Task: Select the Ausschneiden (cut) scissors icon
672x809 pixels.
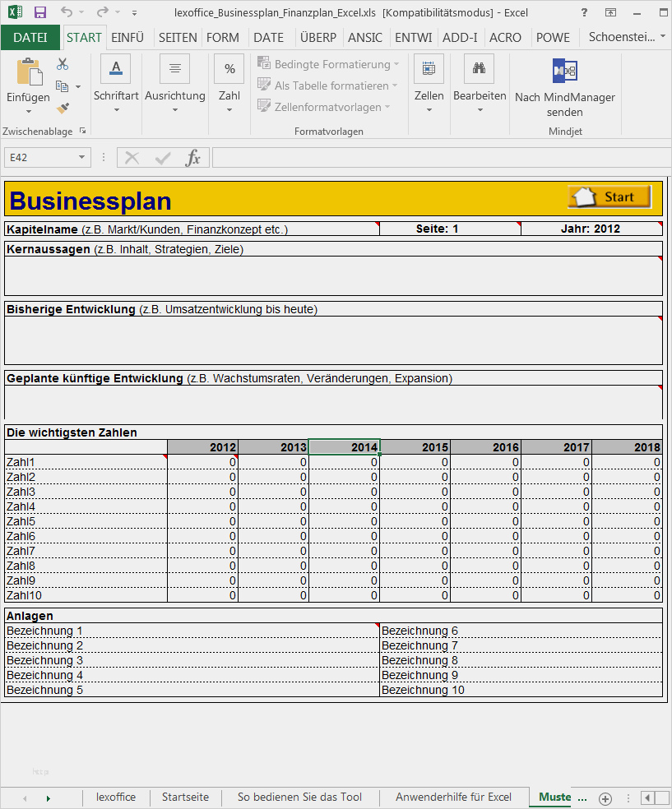Action: tap(62, 62)
